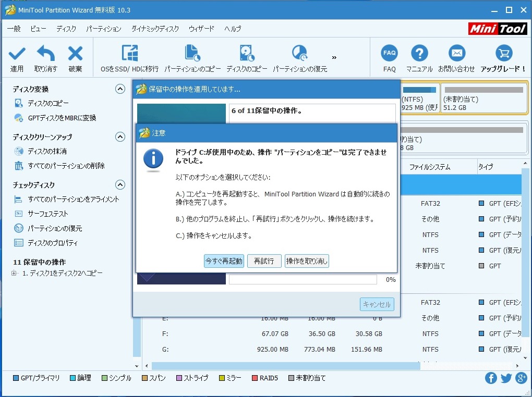Open the Facebook share icon
The image size is (532, 397).
click(x=491, y=378)
